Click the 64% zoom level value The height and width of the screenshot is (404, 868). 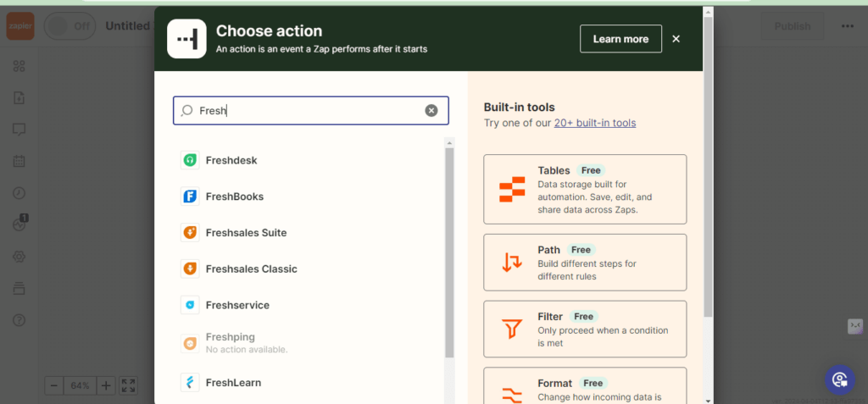tap(81, 385)
